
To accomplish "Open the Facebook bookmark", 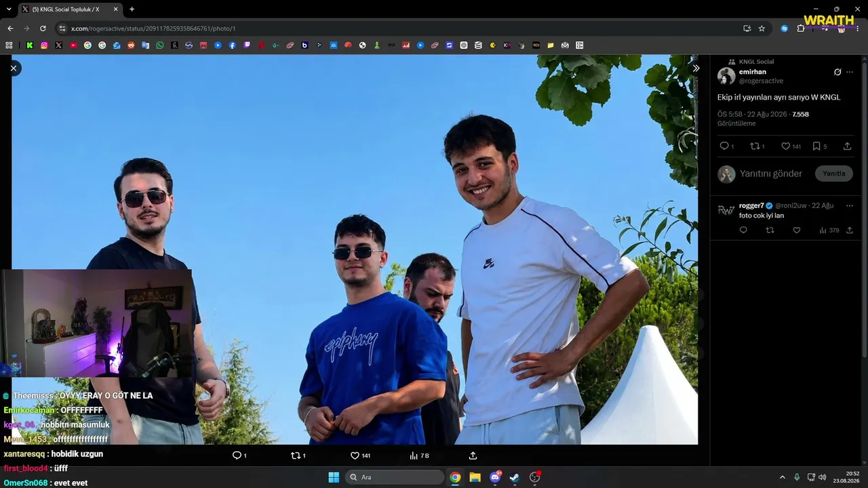I will pos(232,45).
